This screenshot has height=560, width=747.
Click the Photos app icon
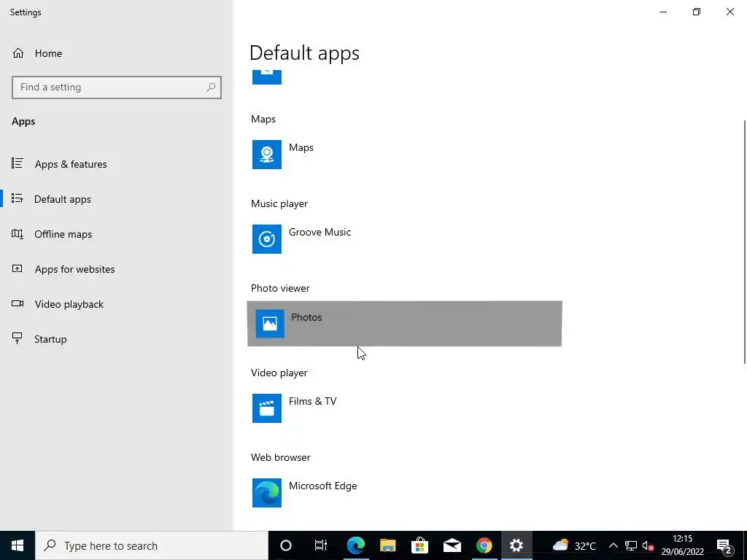pos(270,324)
